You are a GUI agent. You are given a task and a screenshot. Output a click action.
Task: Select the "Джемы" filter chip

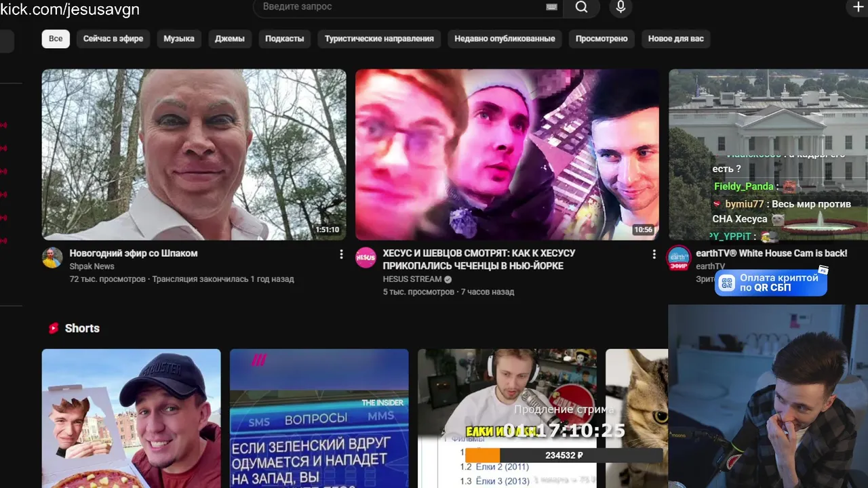pos(230,39)
